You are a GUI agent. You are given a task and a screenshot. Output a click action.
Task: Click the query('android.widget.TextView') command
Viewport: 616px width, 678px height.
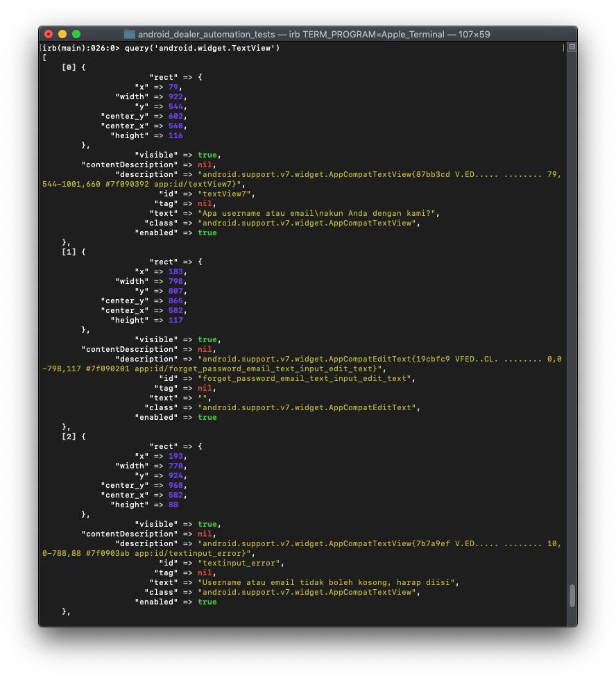click(x=203, y=48)
